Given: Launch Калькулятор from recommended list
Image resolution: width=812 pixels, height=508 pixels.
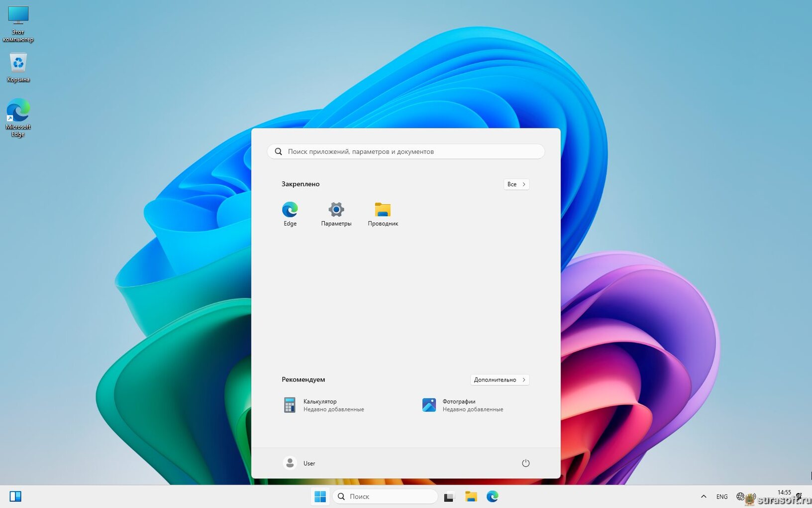Looking at the screenshot, I should (324, 405).
